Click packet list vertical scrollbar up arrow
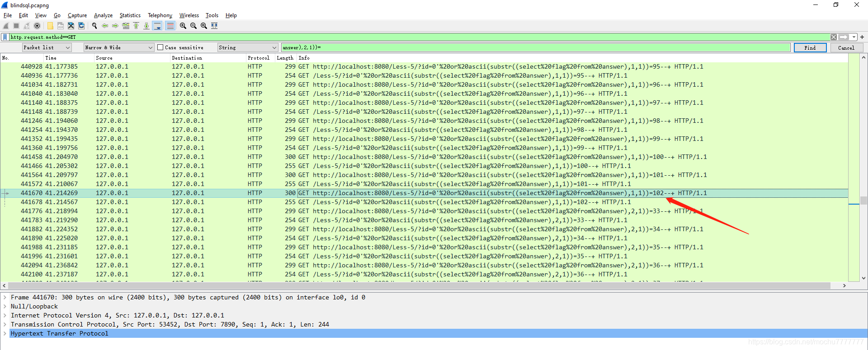The height and width of the screenshot is (350, 868). (863, 57)
